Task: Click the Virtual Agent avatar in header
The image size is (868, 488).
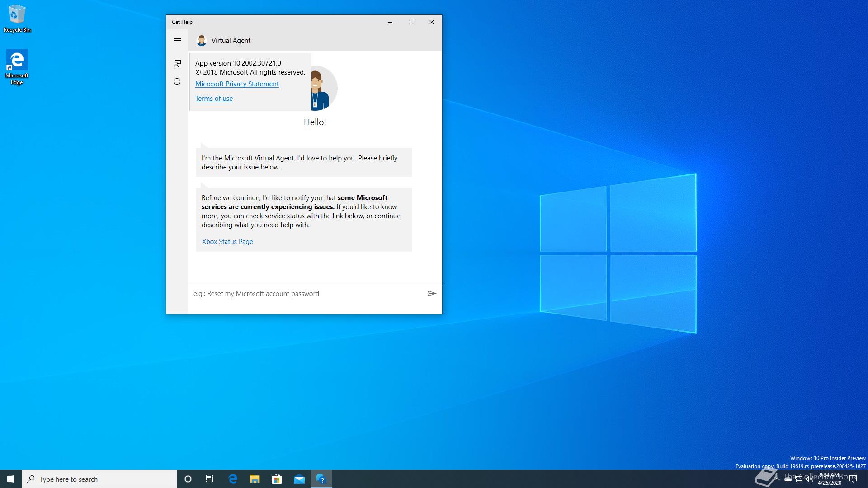Action: click(202, 41)
